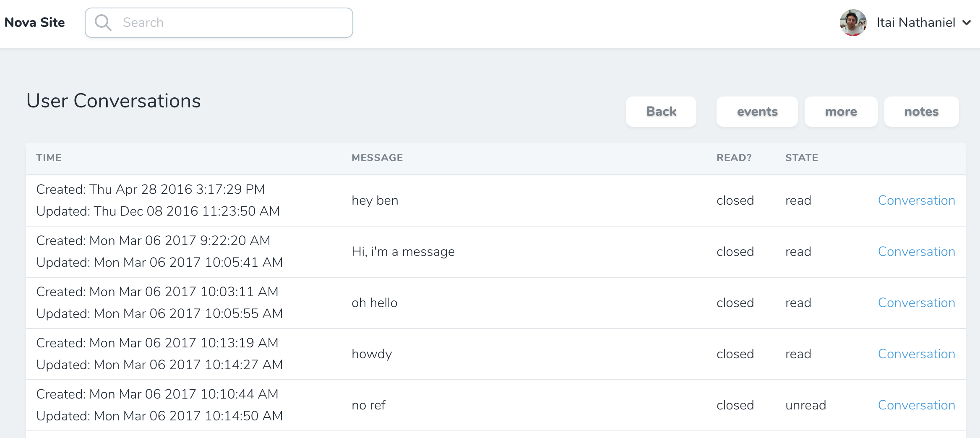Click the MESSAGE column header
The height and width of the screenshot is (438, 980).
pyautogui.click(x=377, y=158)
